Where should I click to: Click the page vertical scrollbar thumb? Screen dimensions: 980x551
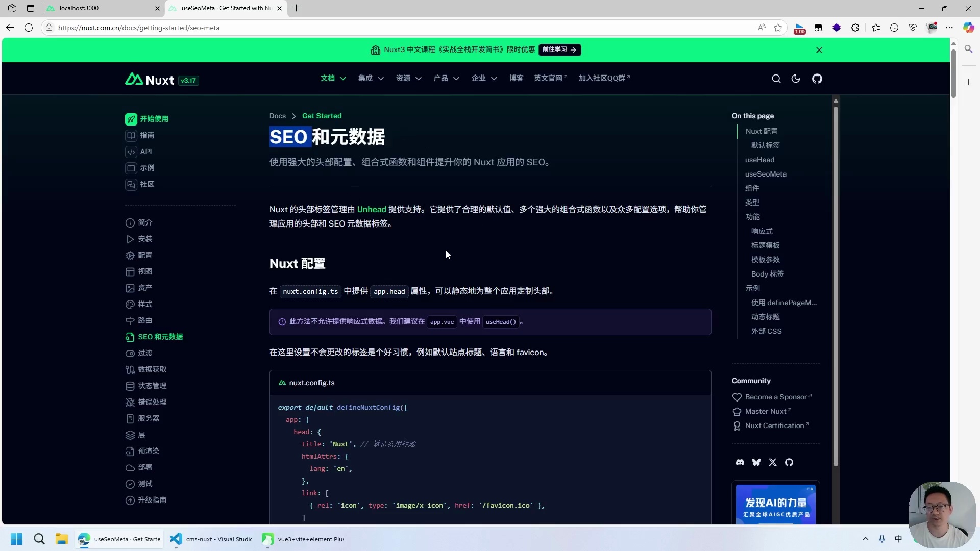pos(953,74)
